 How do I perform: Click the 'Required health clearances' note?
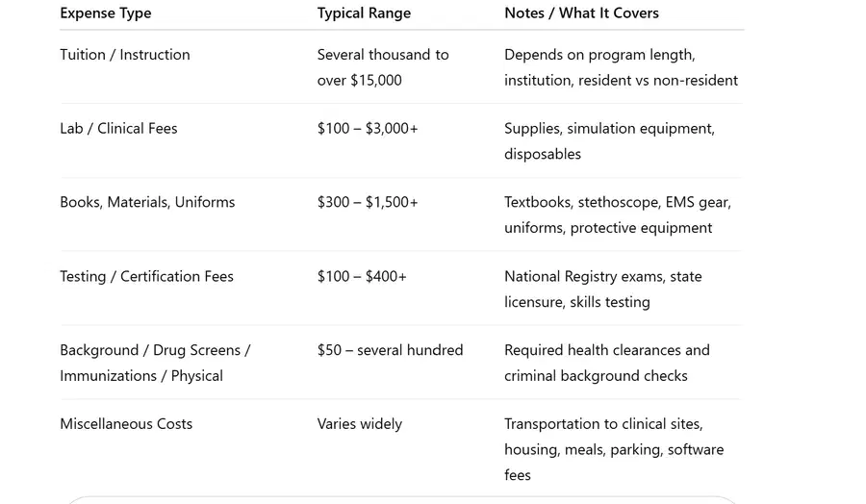pos(607,364)
